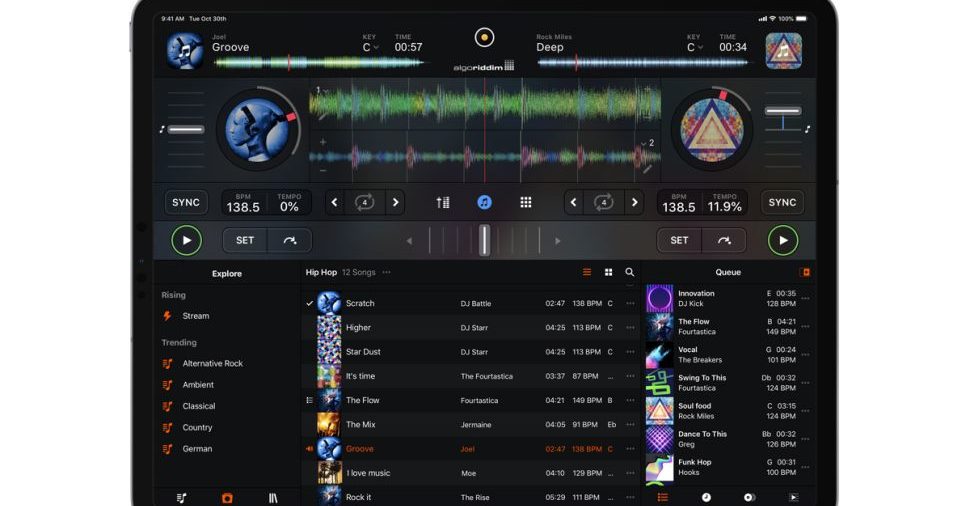Open Hip Hop playlist more options

pyautogui.click(x=387, y=272)
